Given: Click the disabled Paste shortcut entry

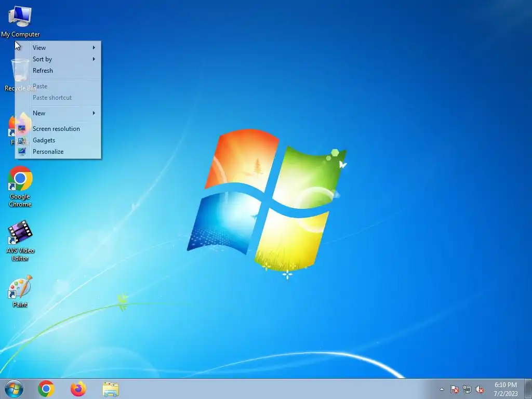Looking at the screenshot, I should coord(58,97).
